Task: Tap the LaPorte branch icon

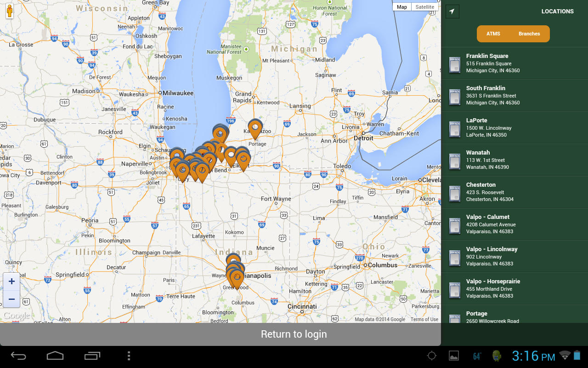Action: click(x=454, y=129)
